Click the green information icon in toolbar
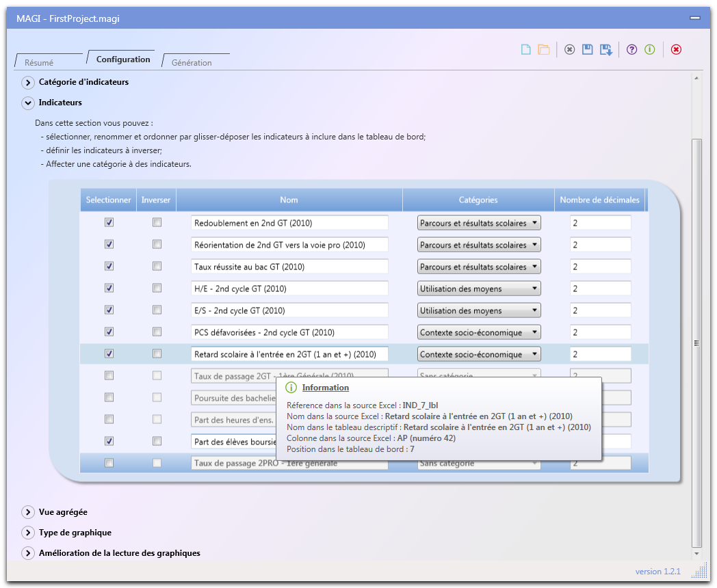Screen dimensions: 717x588 [x=650, y=49]
